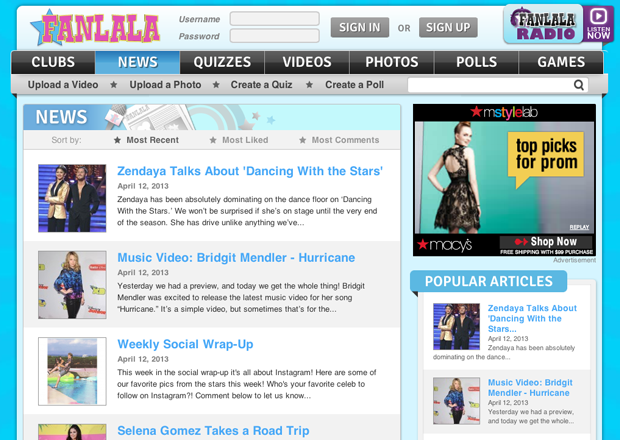Open Zendaya thumbnail in Popular Articles
Viewport: 620px width, 440px height.
456,327
